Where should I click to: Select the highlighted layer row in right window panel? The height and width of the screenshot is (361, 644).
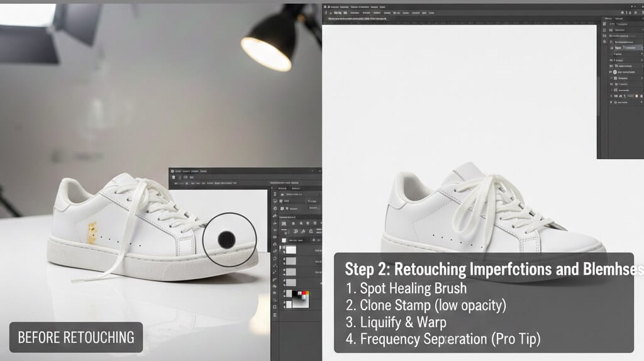tap(626, 48)
